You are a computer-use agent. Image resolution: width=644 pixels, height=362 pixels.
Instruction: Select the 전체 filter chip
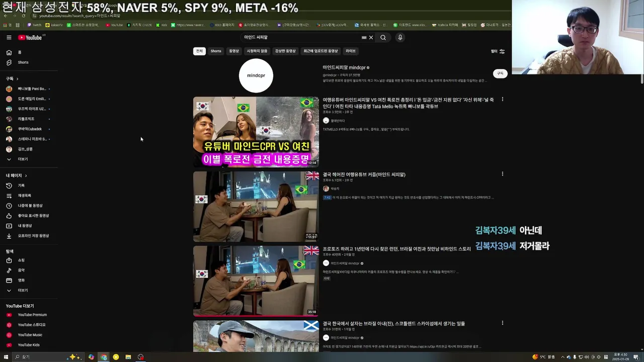point(199,51)
